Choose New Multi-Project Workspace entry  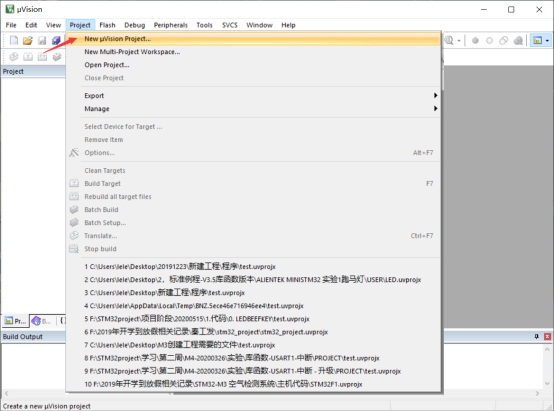[253, 52]
